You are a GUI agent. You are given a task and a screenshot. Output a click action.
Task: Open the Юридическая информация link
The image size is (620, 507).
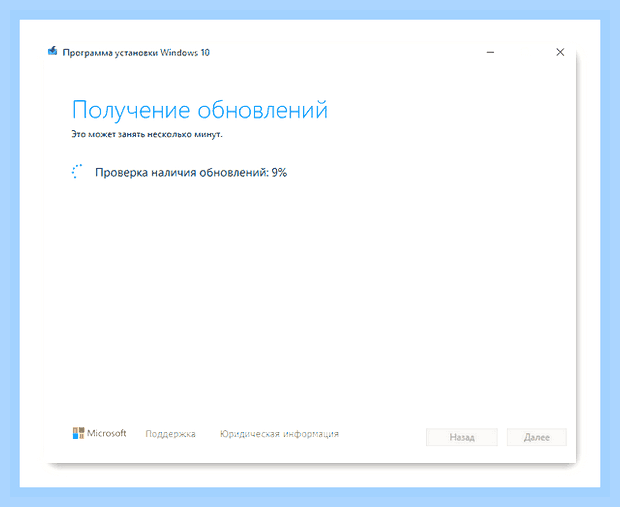click(x=279, y=434)
